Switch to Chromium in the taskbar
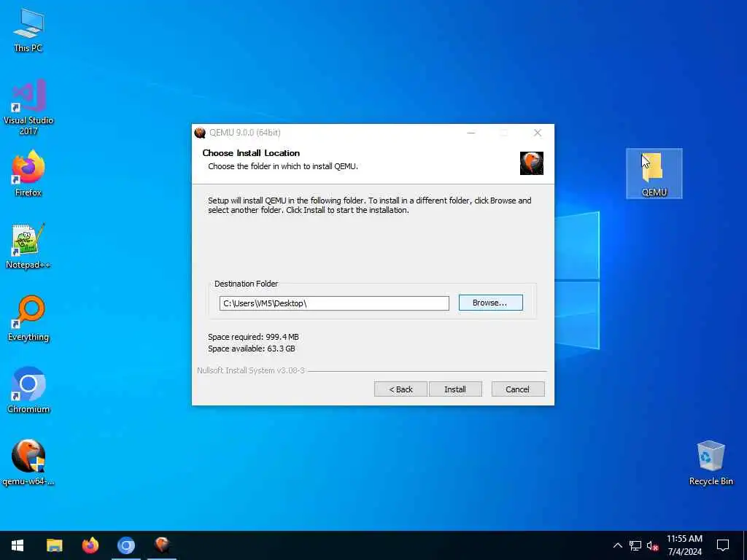 click(x=126, y=545)
